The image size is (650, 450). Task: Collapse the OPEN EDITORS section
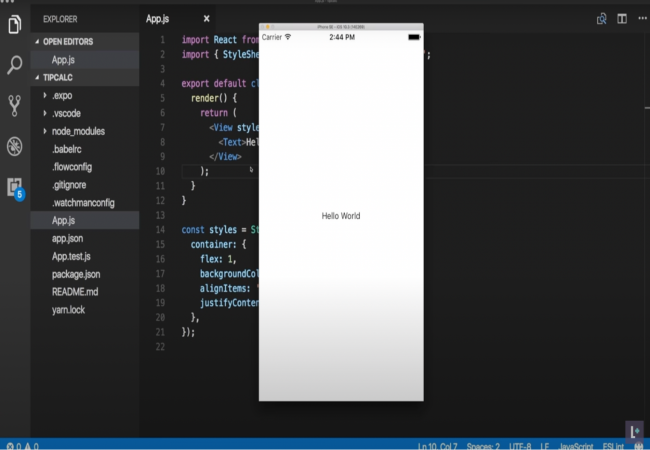click(x=66, y=42)
